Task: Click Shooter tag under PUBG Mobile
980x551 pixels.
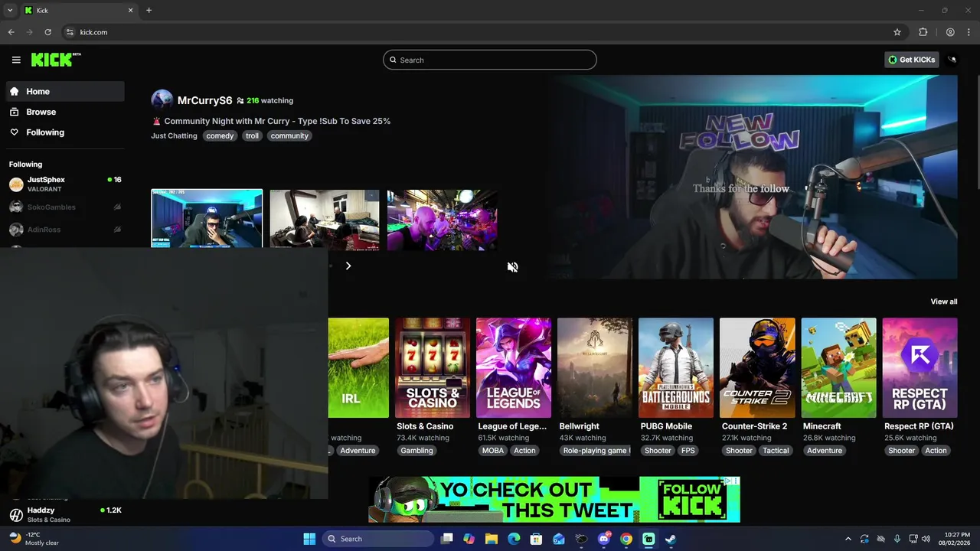Action: 658,451
